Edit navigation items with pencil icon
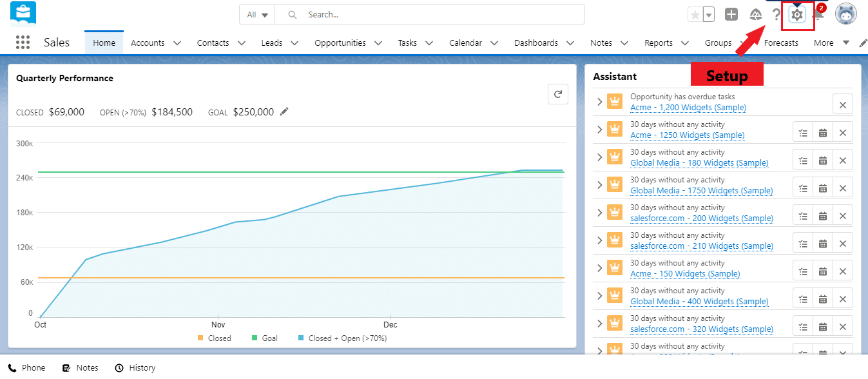This screenshot has height=379, width=868. click(863, 43)
